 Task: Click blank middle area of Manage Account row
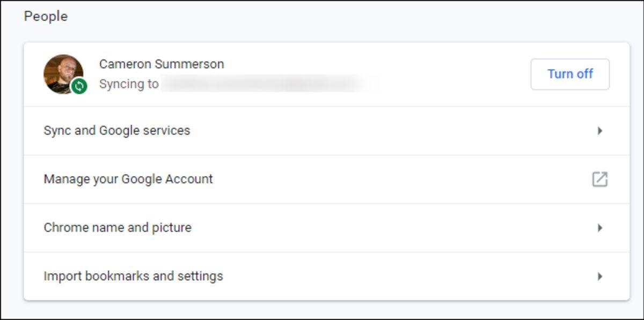point(376,179)
